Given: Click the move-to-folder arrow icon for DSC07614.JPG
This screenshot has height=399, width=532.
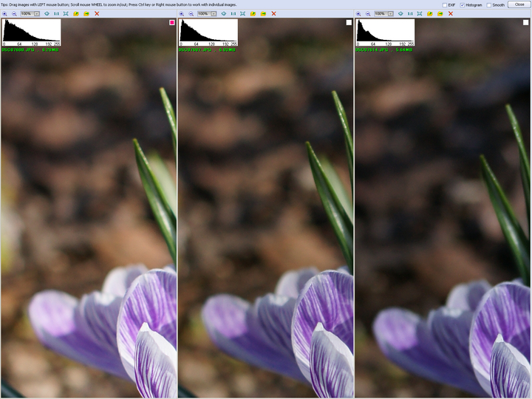Looking at the screenshot, I should pos(440,13).
